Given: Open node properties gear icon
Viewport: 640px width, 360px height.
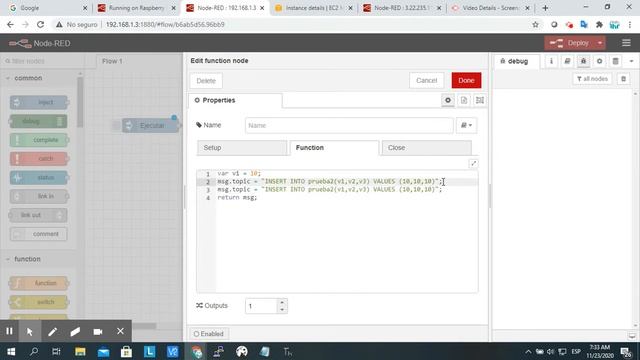Looking at the screenshot, I should coord(448,100).
